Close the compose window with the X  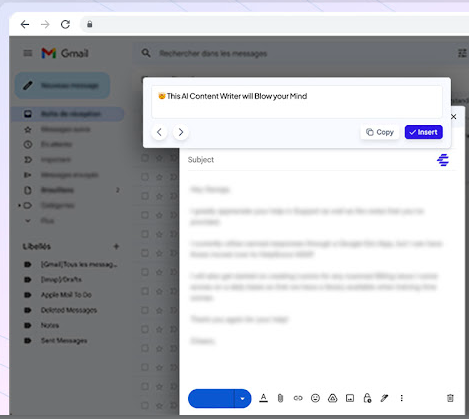(x=453, y=117)
